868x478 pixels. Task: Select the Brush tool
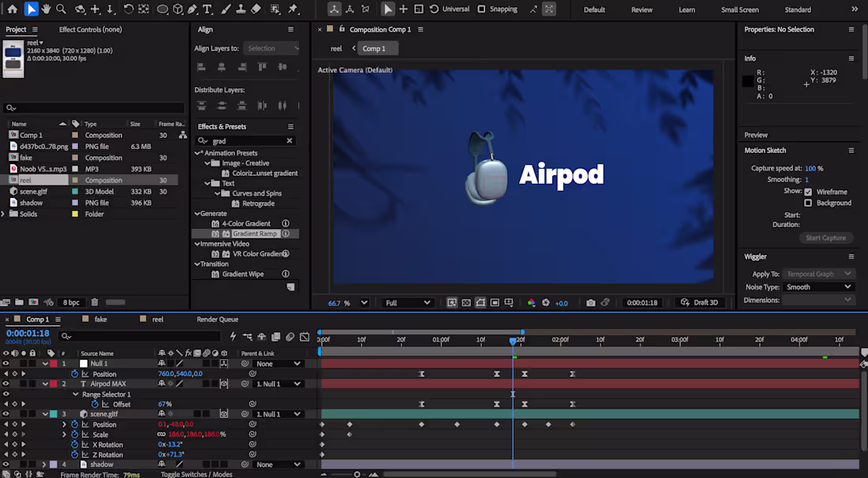pos(226,9)
